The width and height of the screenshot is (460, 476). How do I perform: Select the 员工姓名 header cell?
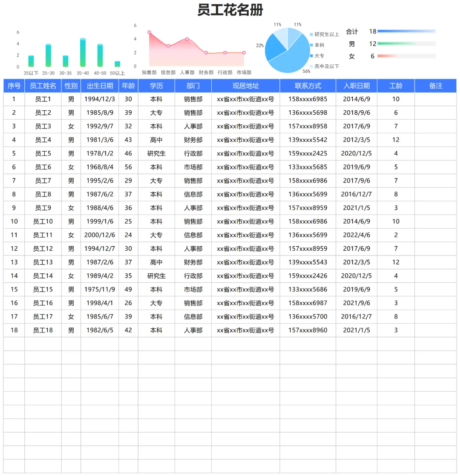43,86
